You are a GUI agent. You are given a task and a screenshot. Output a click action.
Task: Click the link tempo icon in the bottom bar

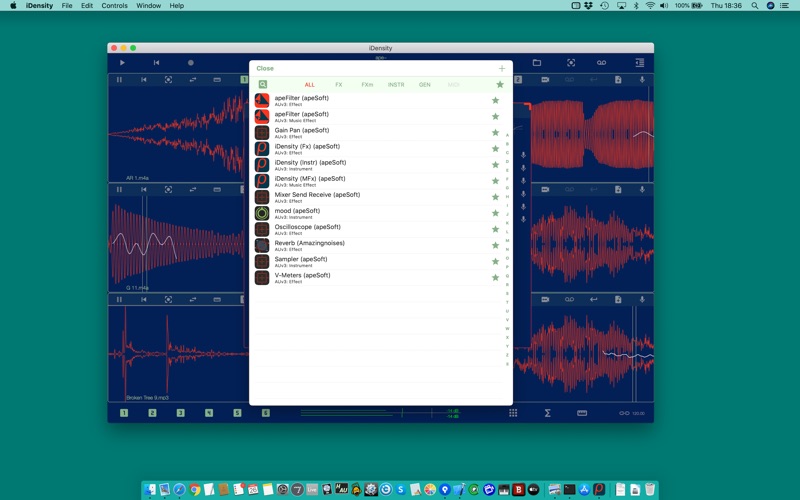(624, 413)
